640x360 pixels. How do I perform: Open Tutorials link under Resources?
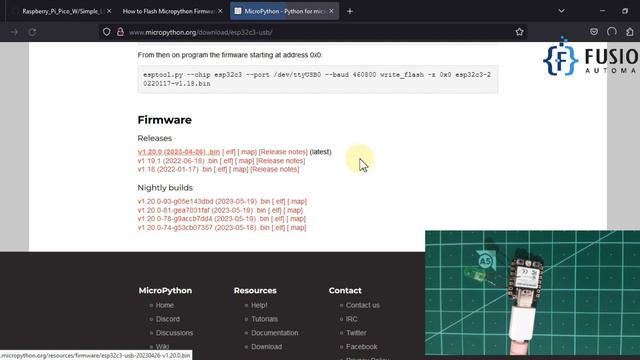pyautogui.click(x=264, y=319)
